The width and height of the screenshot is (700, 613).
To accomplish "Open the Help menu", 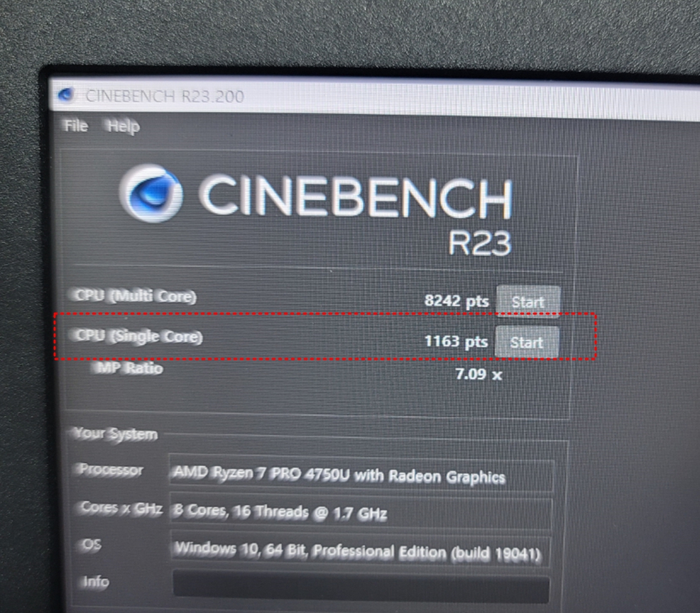I will [x=124, y=127].
